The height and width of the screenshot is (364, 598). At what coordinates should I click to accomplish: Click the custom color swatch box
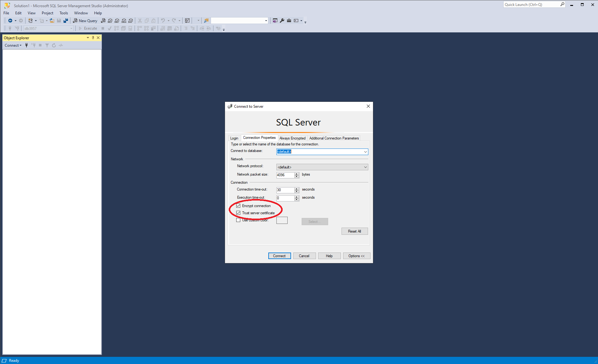click(282, 220)
